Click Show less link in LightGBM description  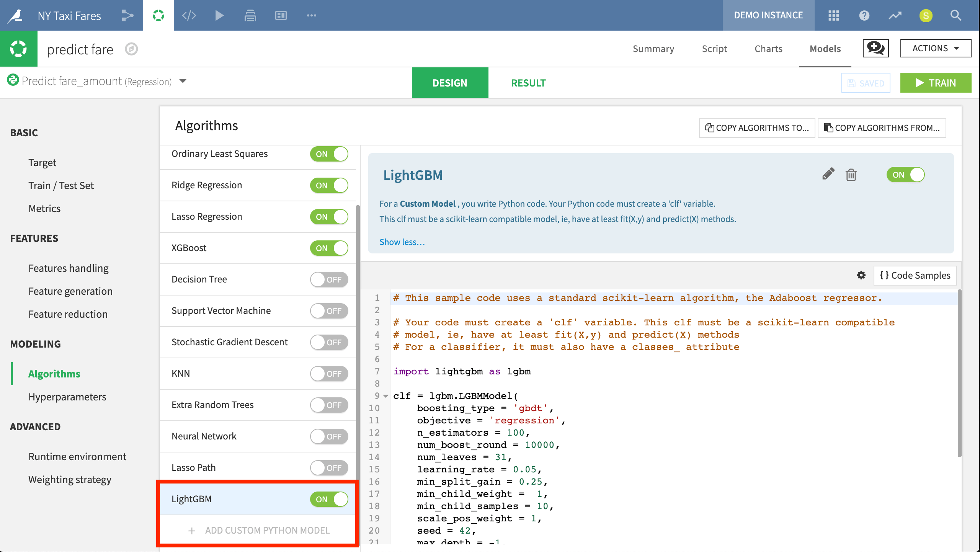(402, 241)
